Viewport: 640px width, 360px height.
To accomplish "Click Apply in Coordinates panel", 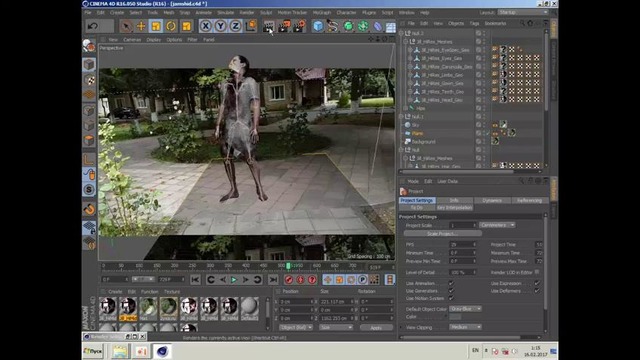I will pos(376,328).
